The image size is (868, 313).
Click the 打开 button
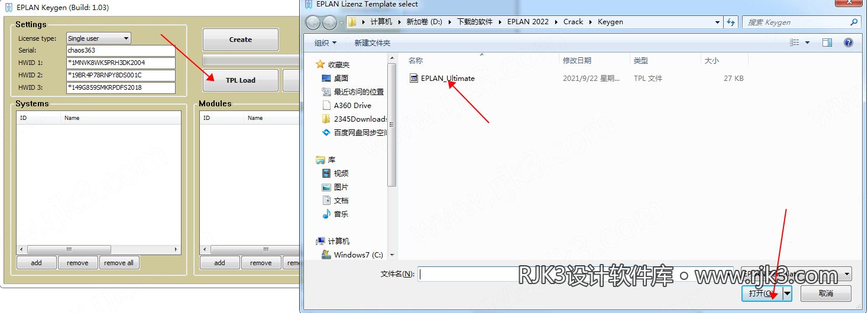coord(762,293)
